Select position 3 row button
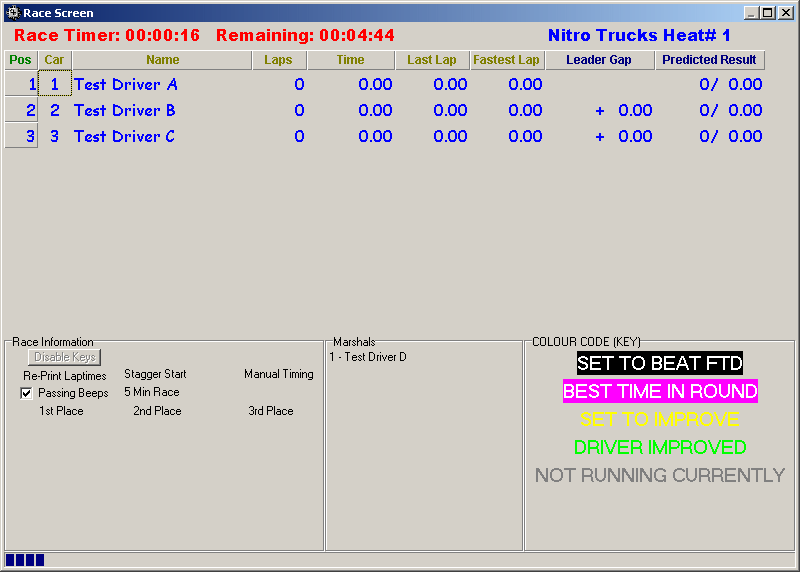 (21, 136)
